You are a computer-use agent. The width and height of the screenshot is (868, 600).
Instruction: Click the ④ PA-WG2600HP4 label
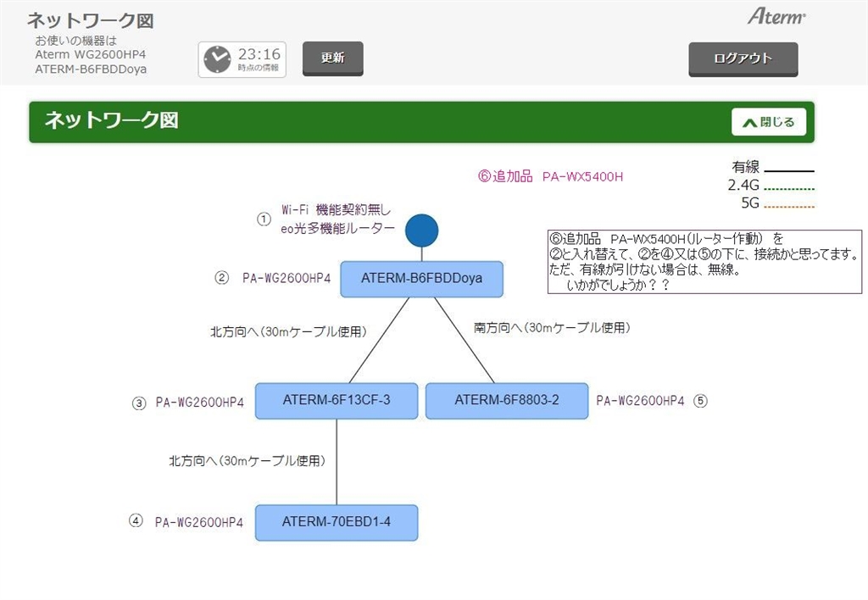pos(186,521)
